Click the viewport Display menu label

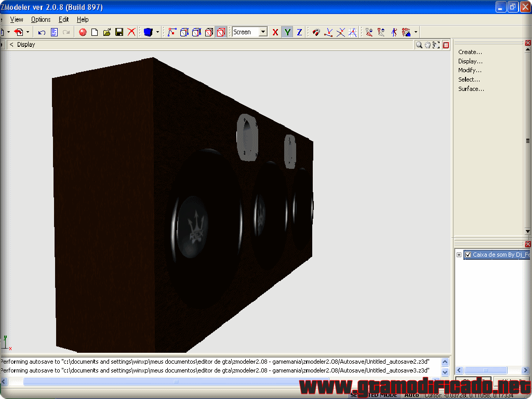pos(26,45)
